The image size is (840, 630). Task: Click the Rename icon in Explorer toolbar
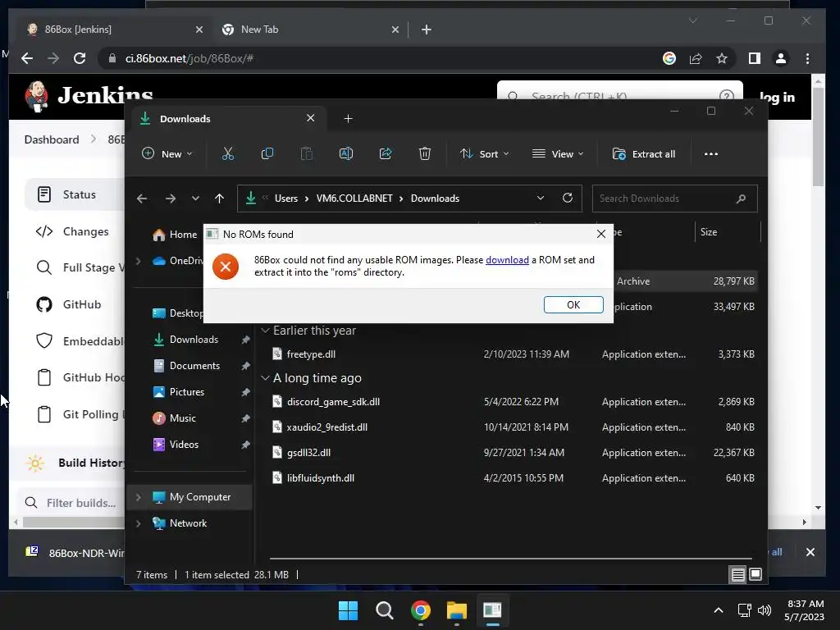click(x=346, y=153)
